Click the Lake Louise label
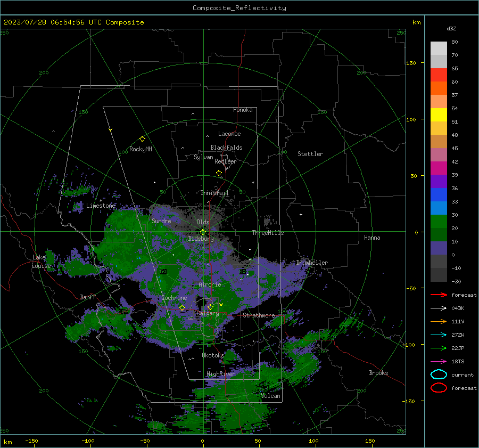This screenshot has height=448, width=479. (x=41, y=262)
